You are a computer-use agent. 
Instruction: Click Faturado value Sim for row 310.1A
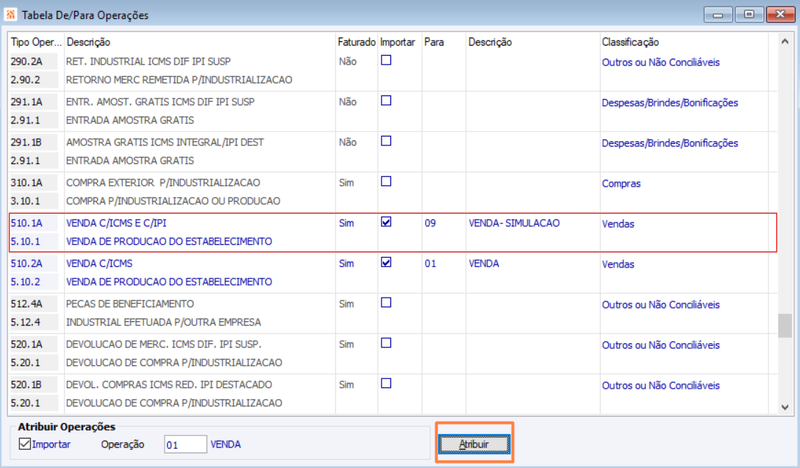[346, 182]
